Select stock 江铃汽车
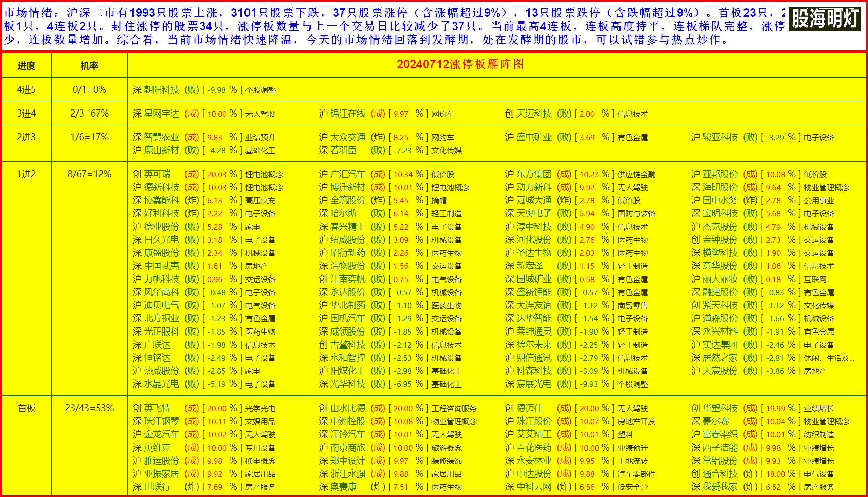The height and width of the screenshot is (497, 868). [x=348, y=434]
